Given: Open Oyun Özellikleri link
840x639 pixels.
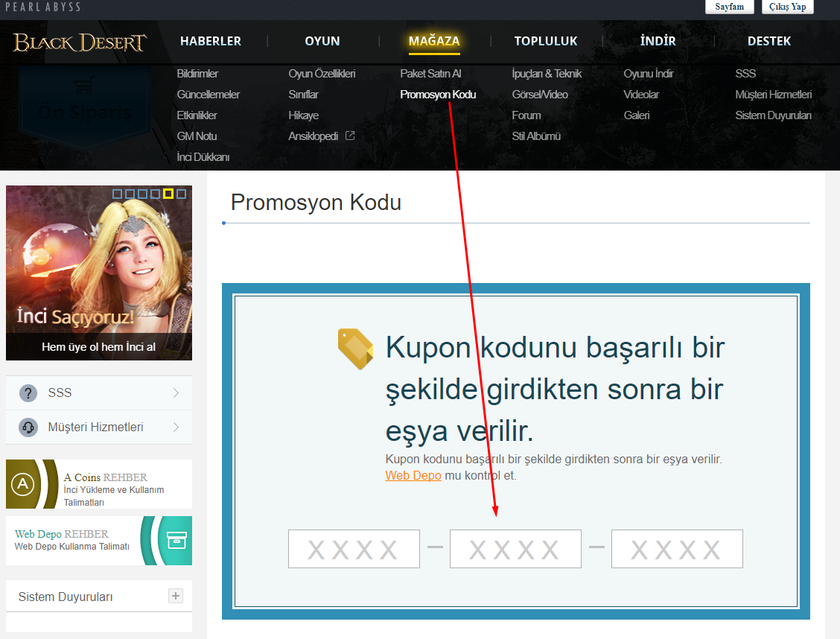Looking at the screenshot, I should point(322,74).
